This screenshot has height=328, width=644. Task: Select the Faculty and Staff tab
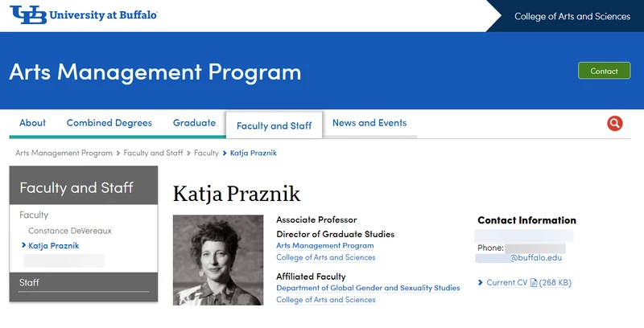click(274, 125)
